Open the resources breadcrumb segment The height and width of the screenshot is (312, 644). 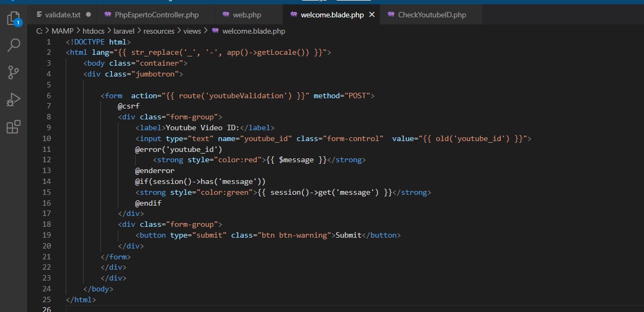click(x=159, y=31)
